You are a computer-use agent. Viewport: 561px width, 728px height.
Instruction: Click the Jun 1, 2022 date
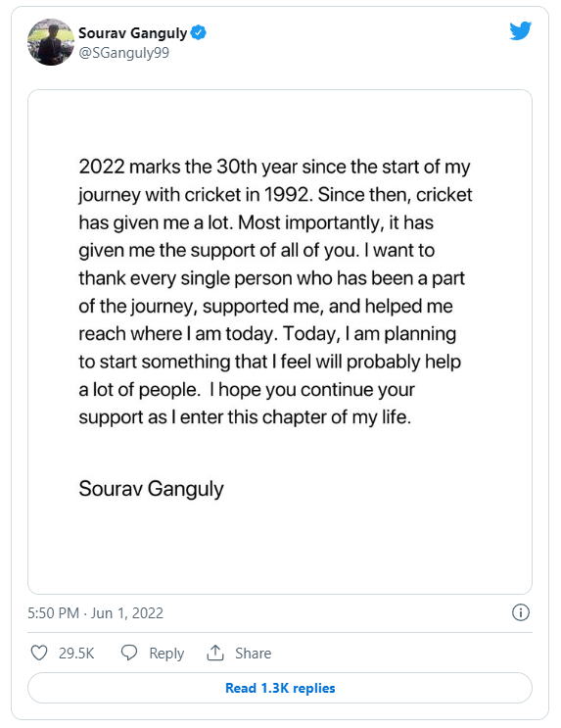coord(127,612)
